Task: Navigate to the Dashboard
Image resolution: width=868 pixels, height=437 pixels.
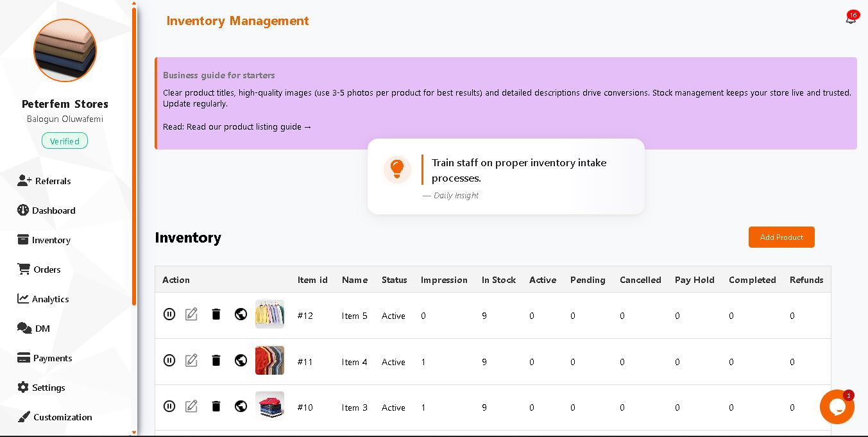Action: pos(53,210)
